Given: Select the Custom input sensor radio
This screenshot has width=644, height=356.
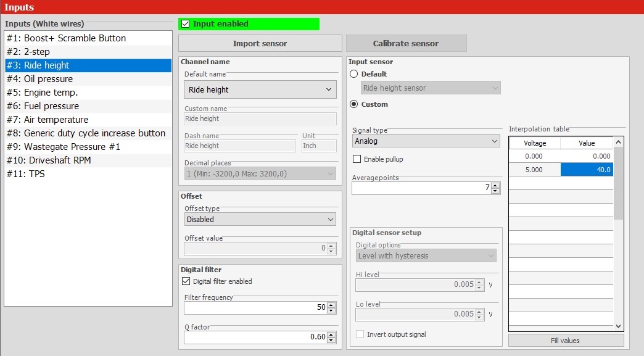Looking at the screenshot, I should coord(353,104).
